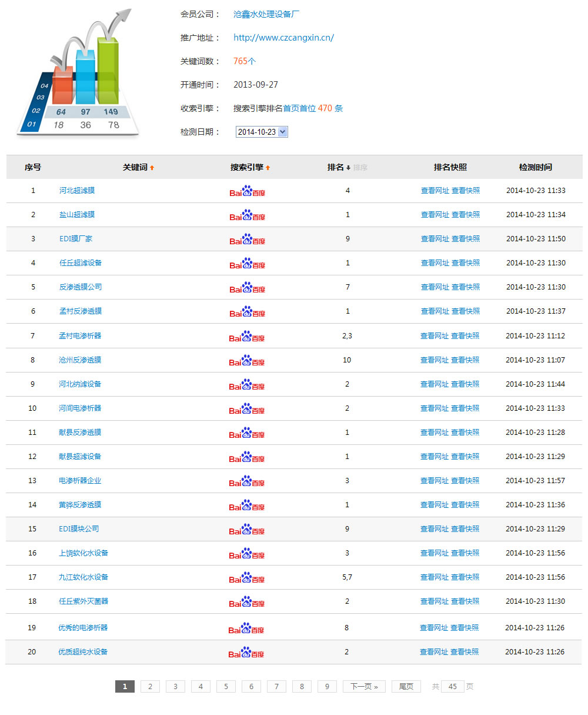Jump to last page with 尾页

(x=406, y=687)
